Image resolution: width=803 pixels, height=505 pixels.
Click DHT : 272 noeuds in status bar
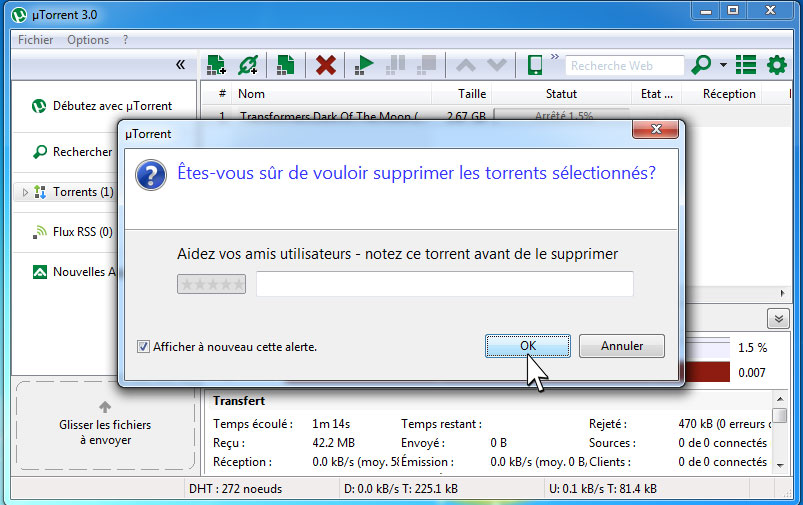click(x=236, y=489)
